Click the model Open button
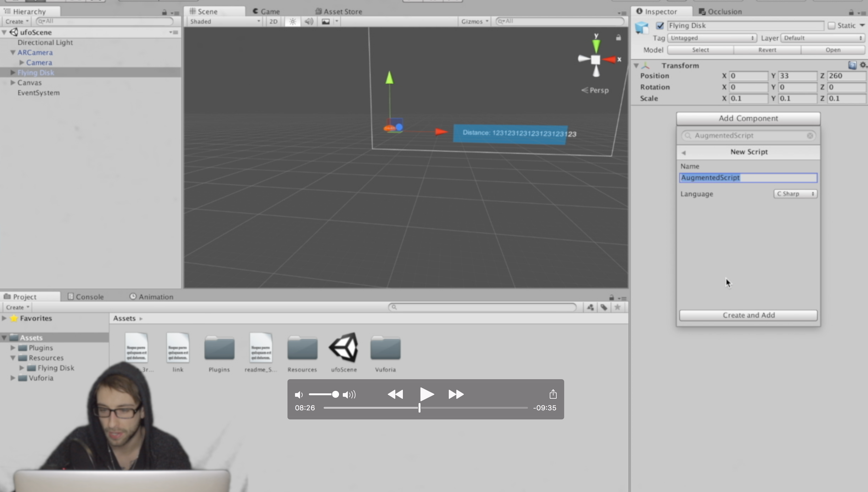 click(x=833, y=50)
